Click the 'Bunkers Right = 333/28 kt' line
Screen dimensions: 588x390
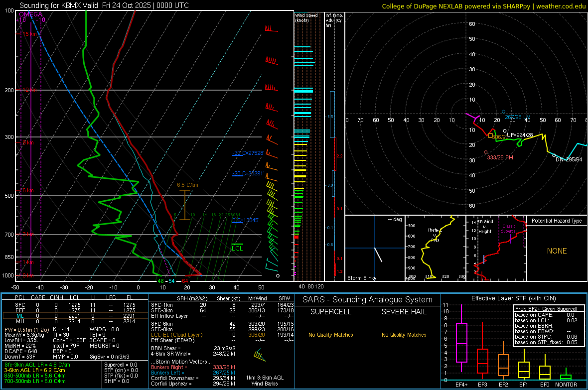193,367
